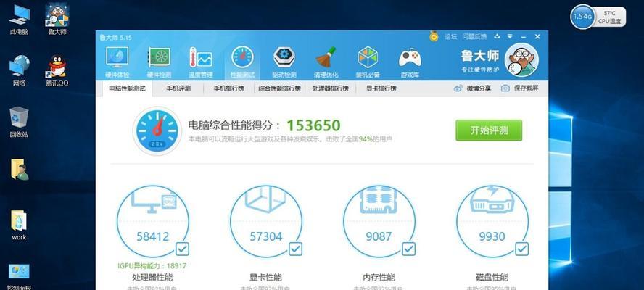This screenshot has width=644, height=290.
Task: Open the 硬件检测 hardware detection icon
Action: point(159,62)
